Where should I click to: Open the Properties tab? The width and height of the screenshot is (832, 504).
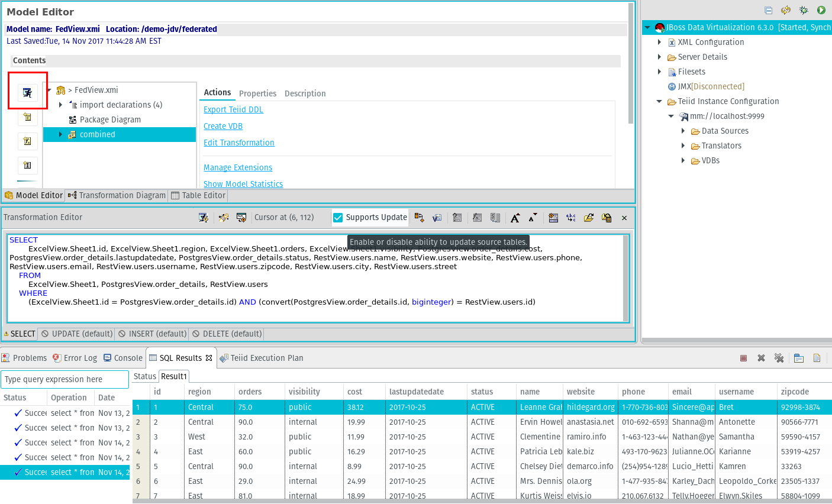tap(257, 93)
